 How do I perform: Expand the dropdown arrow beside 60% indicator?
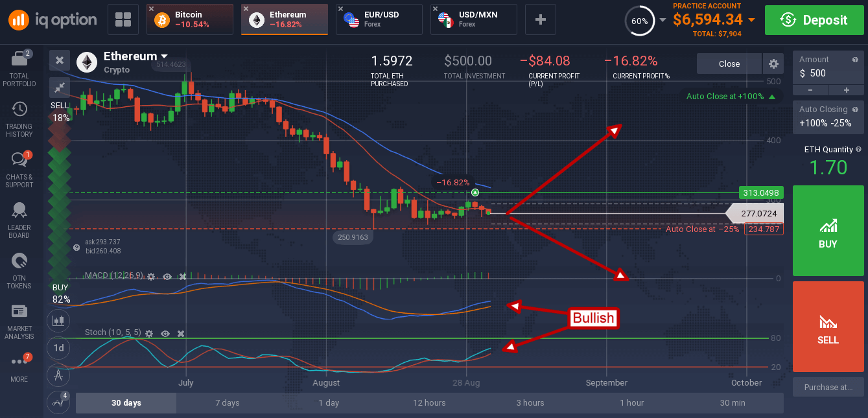[663, 20]
